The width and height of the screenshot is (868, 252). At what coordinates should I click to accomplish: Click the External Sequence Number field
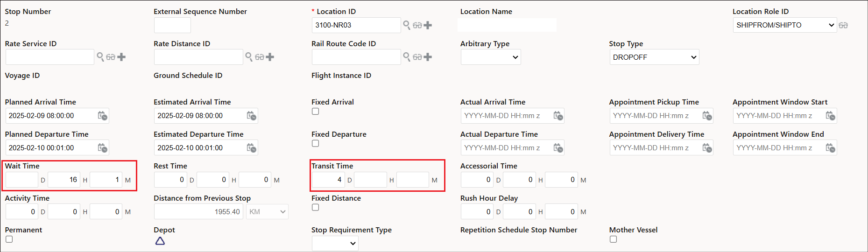coord(172,25)
